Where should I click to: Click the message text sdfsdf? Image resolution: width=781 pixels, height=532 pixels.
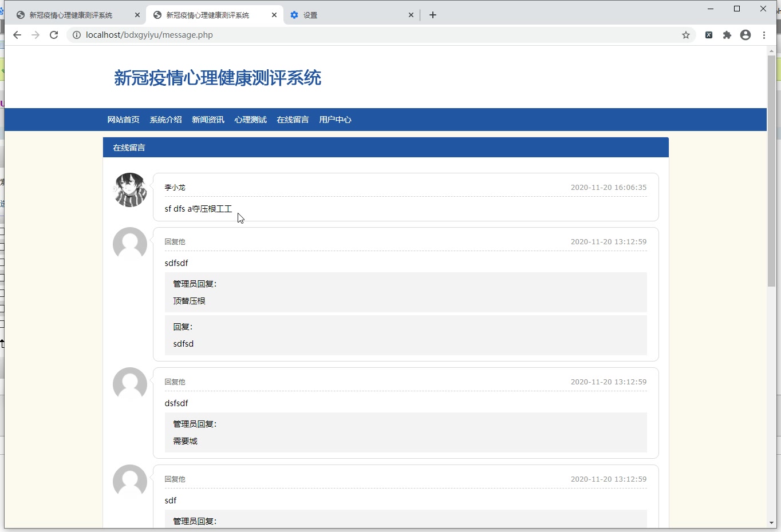coord(176,263)
